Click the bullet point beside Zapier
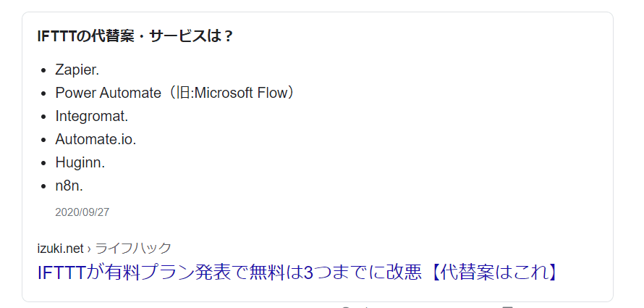 pos(43,70)
